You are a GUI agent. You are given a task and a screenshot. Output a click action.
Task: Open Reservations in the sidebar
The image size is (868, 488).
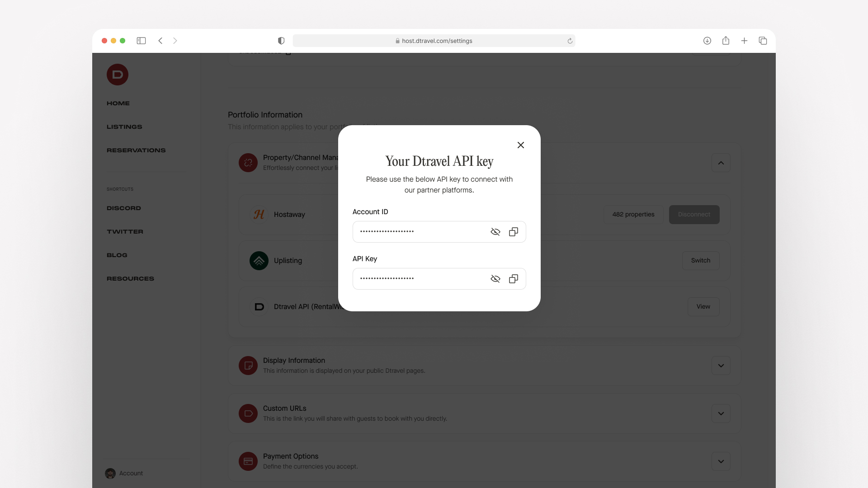coord(136,150)
